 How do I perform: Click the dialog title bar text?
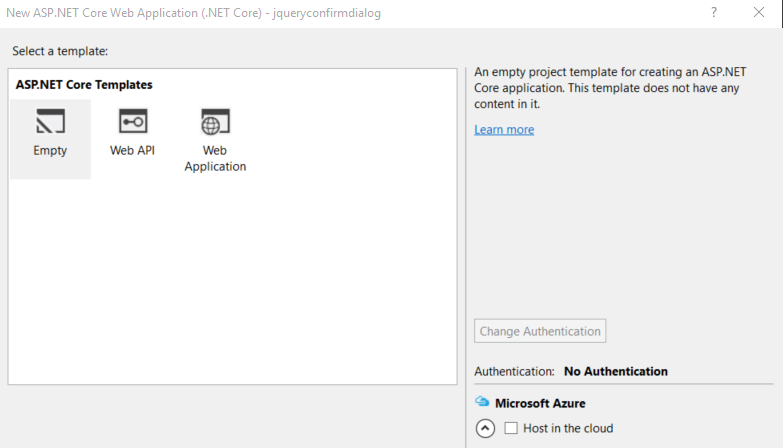193,13
